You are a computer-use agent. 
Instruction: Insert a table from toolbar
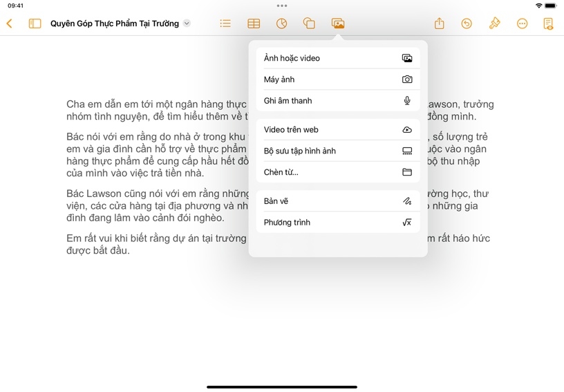pos(254,24)
